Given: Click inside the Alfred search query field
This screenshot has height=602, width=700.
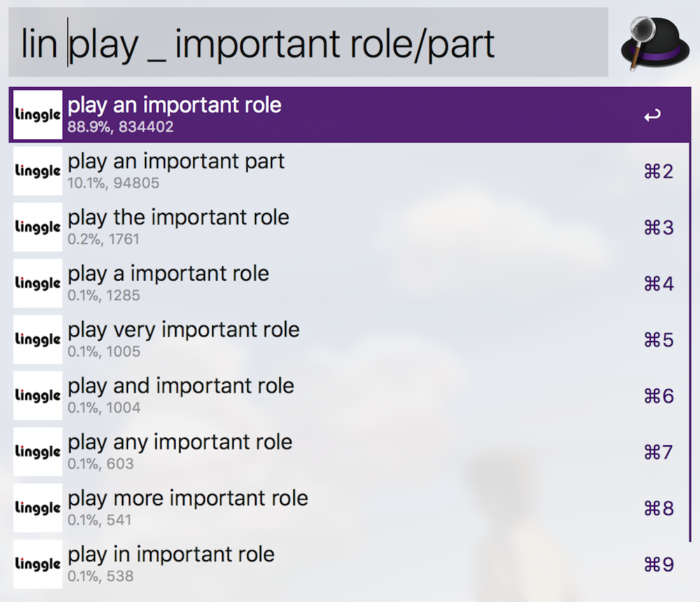Looking at the screenshot, I should [308, 43].
